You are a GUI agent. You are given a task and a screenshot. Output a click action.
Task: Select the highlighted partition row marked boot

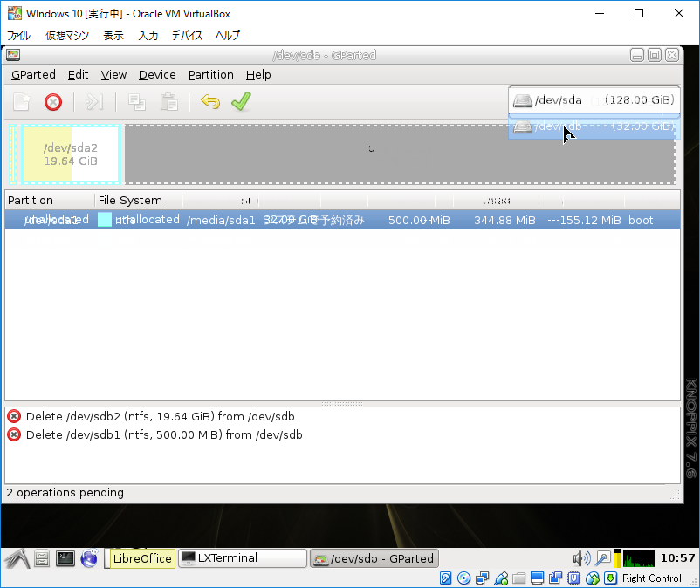coord(342,220)
